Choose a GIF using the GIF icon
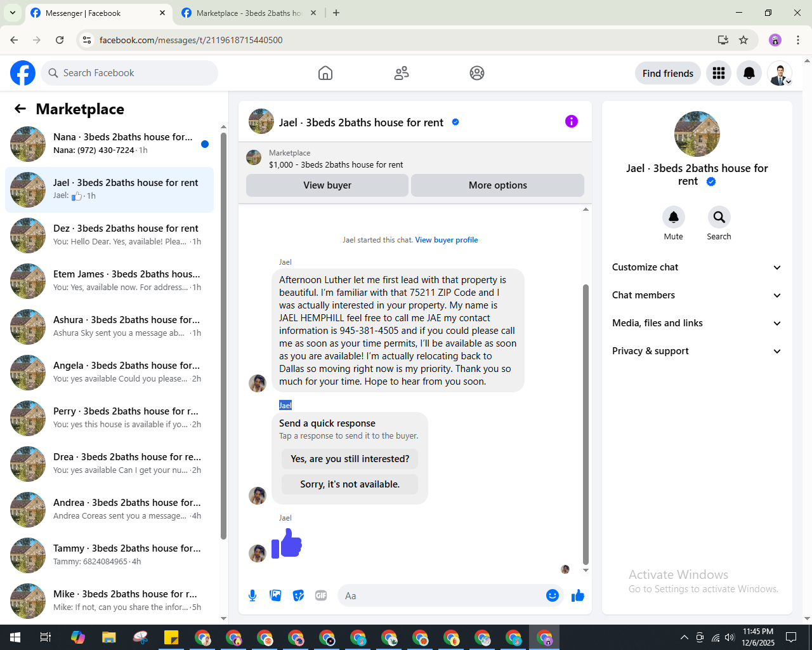This screenshot has width=812, height=650. coord(321,595)
